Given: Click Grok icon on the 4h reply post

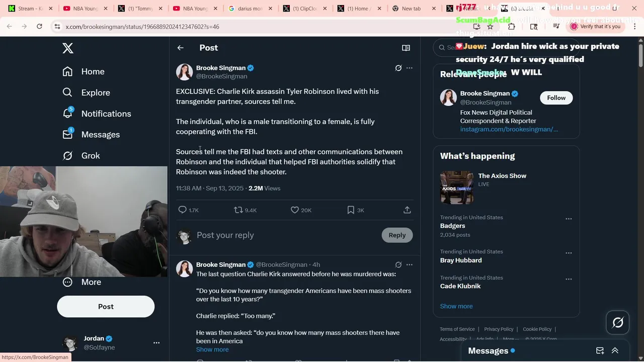Looking at the screenshot, I should (x=398, y=264).
